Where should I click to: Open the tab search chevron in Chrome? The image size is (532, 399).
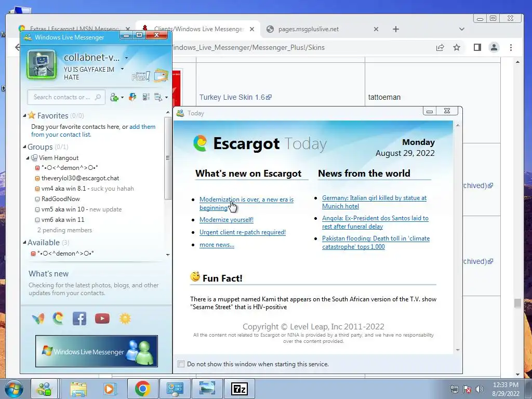tap(461, 29)
